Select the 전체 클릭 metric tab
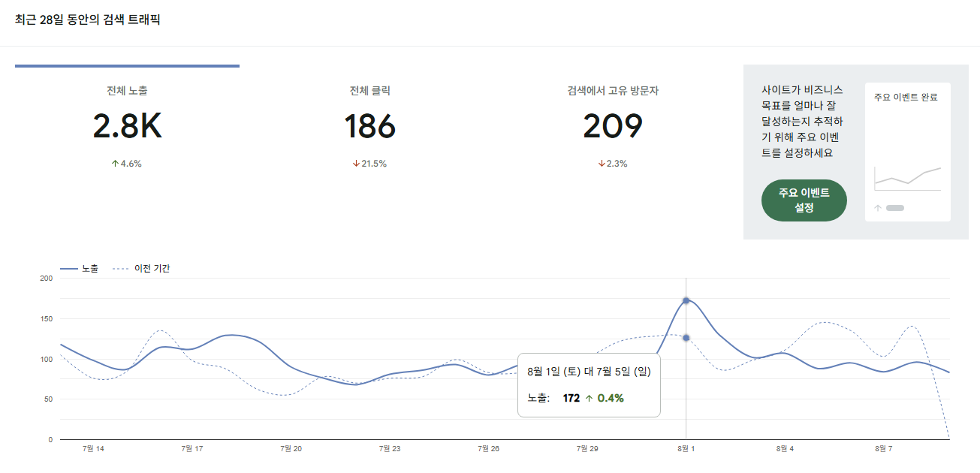 click(370, 124)
